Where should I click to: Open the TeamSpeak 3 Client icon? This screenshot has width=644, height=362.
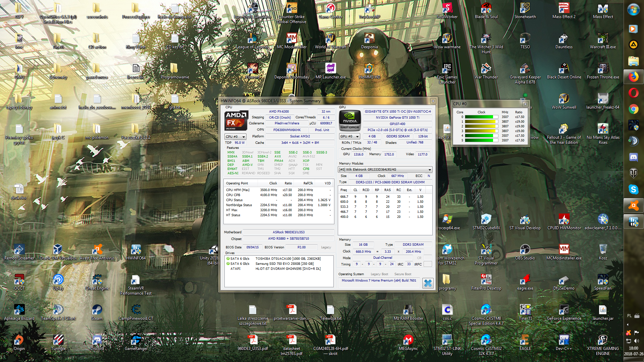58,312
